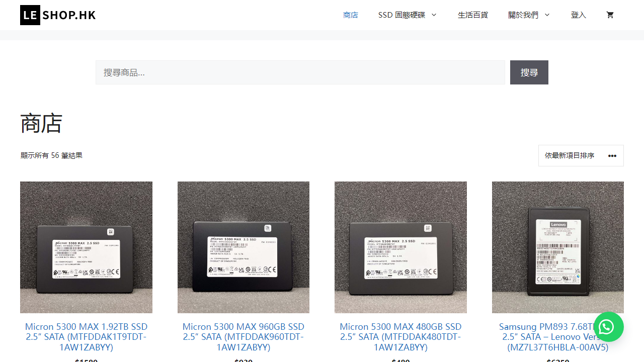Open 登入 login page
This screenshot has height=362, width=644.
579,15
